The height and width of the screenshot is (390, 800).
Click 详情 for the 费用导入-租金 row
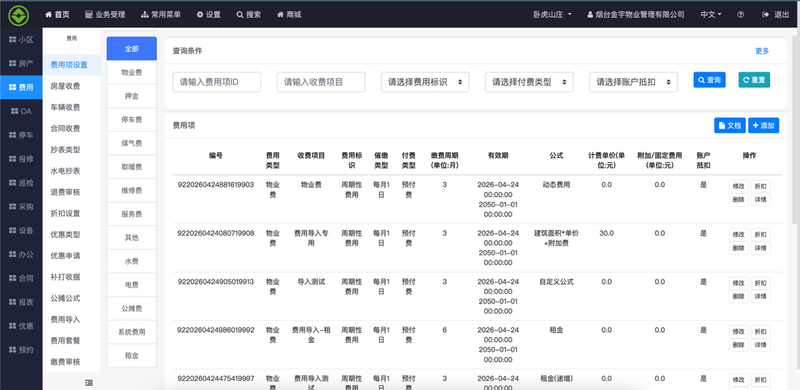point(760,345)
